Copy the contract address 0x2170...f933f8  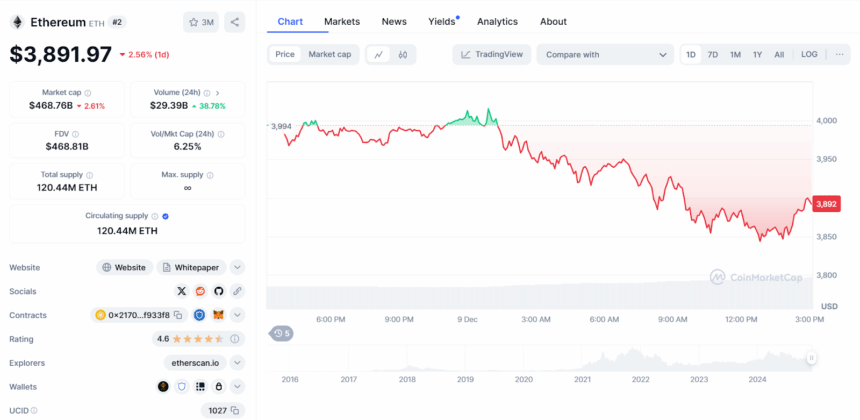[178, 315]
